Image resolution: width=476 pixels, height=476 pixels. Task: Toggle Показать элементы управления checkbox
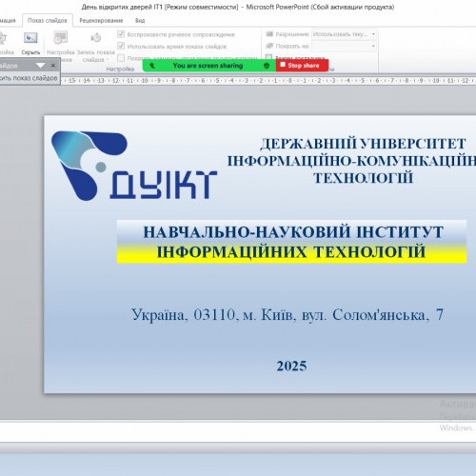[x=121, y=58]
